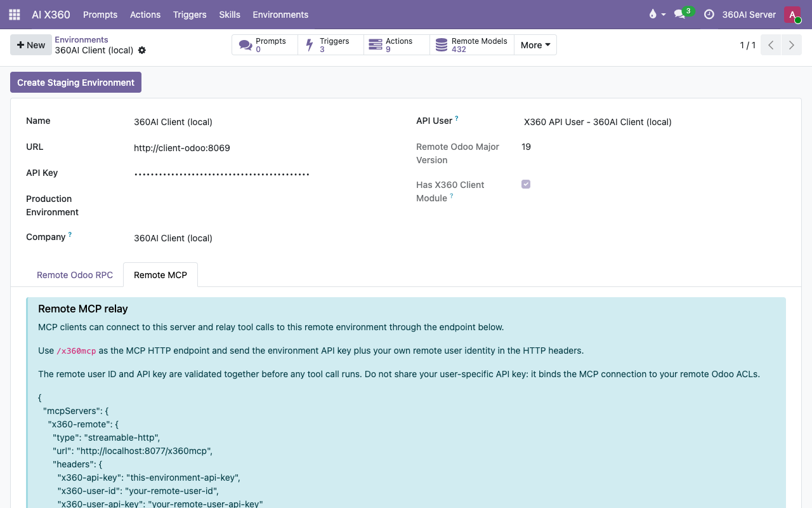The height and width of the screenshot is (508, 812).
Task: Click the help tooltip beside API User
Action: 457,118
